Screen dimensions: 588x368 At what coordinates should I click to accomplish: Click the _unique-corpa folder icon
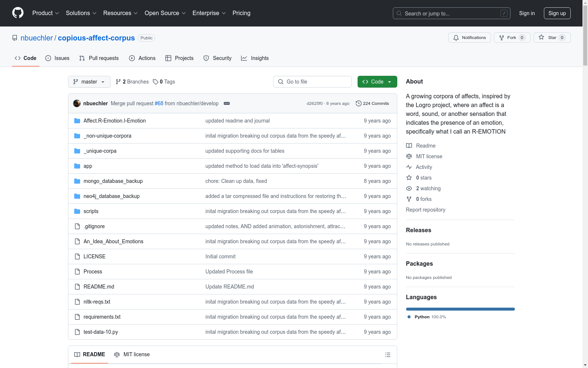[77, 151]
